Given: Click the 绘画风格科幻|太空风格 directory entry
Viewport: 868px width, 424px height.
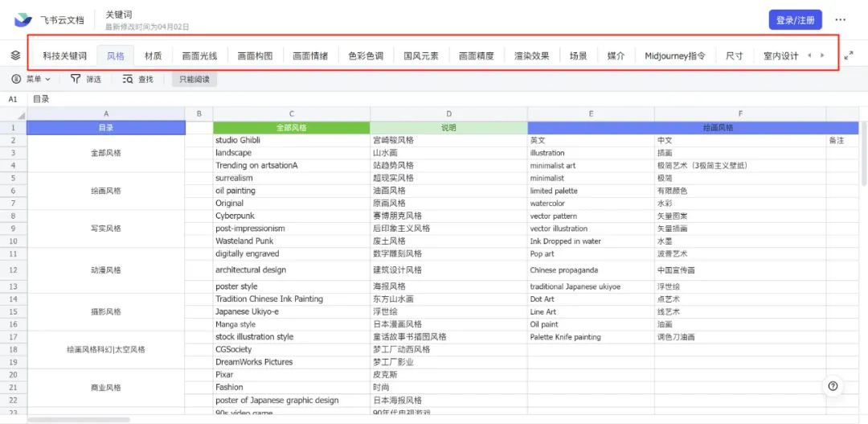Looking at the screenshot, I should (106, 350).
